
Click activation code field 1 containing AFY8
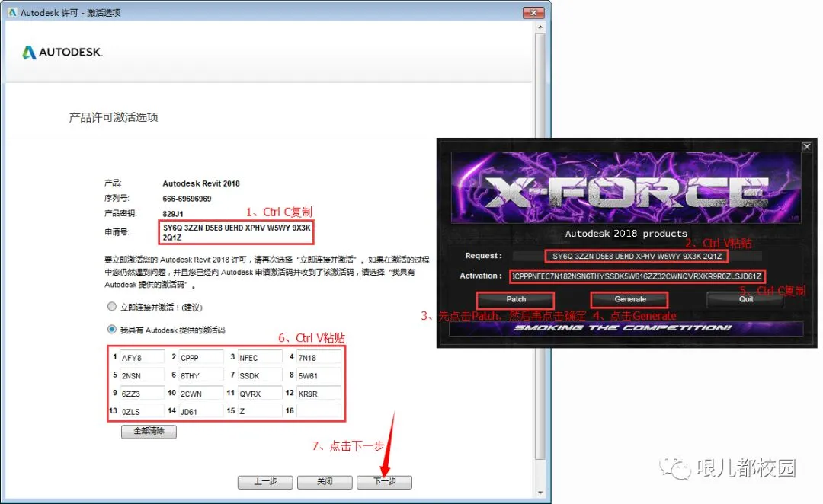pyautogui.click(x=142, y=358)
